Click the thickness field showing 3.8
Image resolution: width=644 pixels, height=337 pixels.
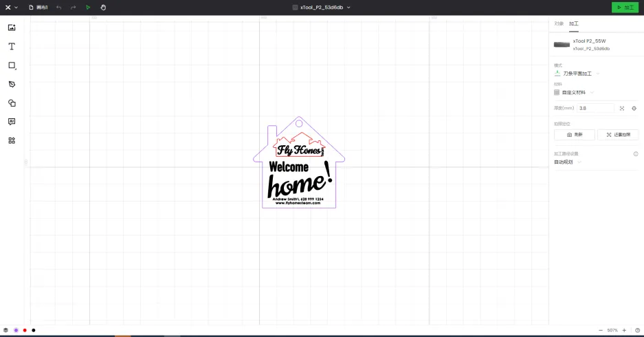coord(595,108)
